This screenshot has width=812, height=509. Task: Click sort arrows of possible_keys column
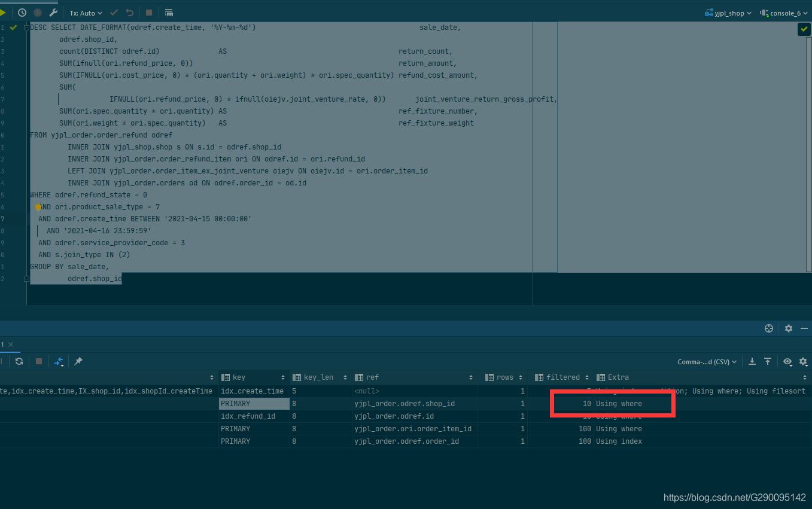pos(212,377)
